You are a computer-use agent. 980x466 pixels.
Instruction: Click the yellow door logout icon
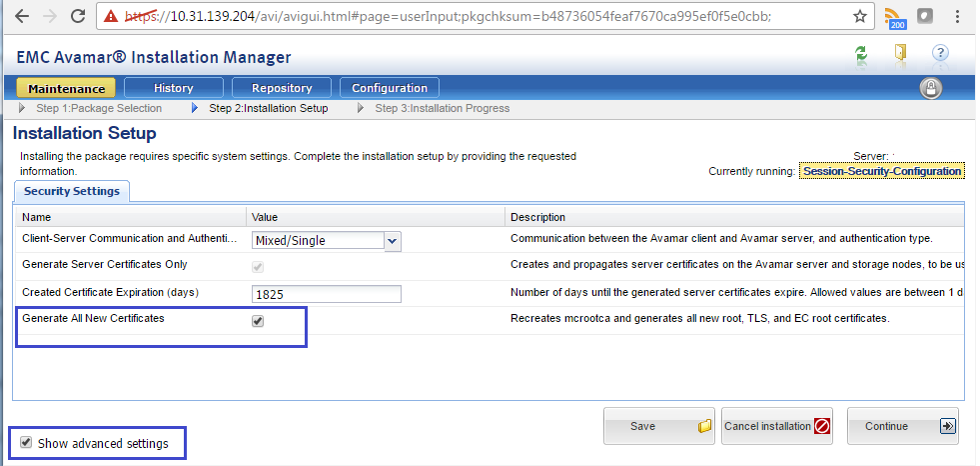[x=900, y=55]
